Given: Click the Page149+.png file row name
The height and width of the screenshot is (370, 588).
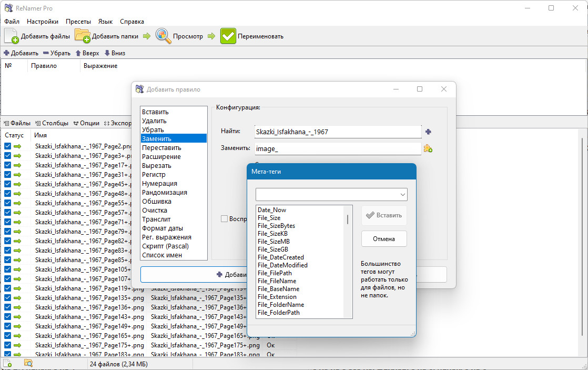Looking at the screenshot, I should [x=89, y=326].
